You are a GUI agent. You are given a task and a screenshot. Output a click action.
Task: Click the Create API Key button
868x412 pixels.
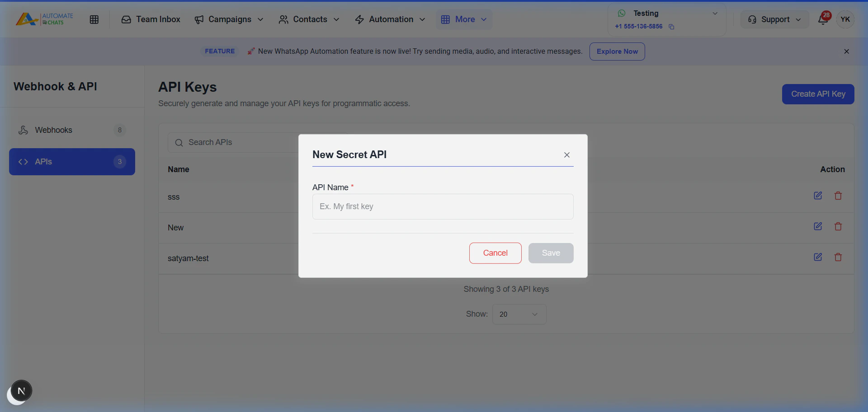point(818,94)
